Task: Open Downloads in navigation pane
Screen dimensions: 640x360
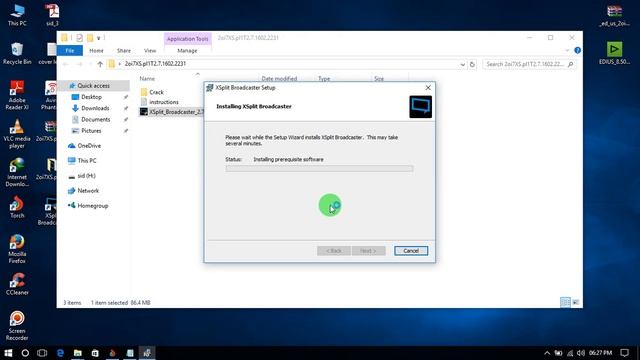Action: [95, 108]
